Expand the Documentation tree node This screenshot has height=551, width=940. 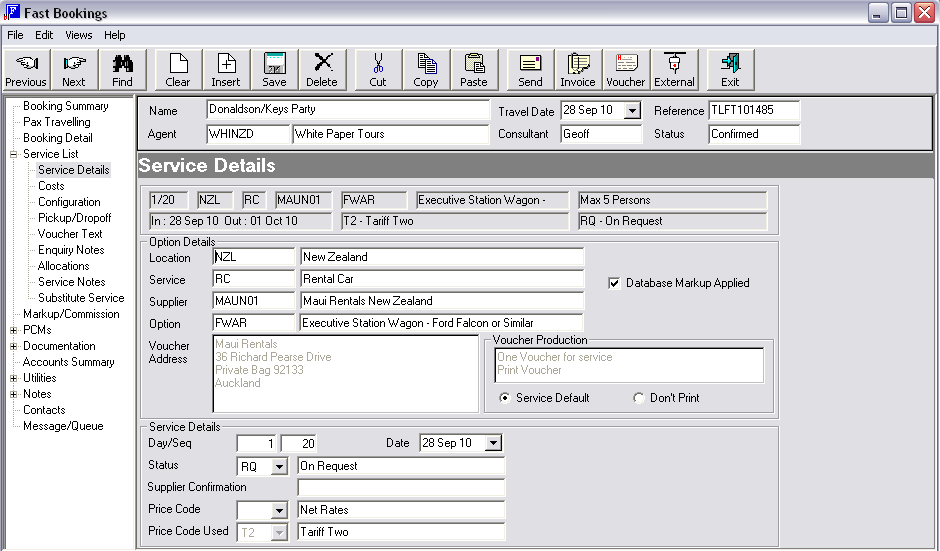pos(14,346)
